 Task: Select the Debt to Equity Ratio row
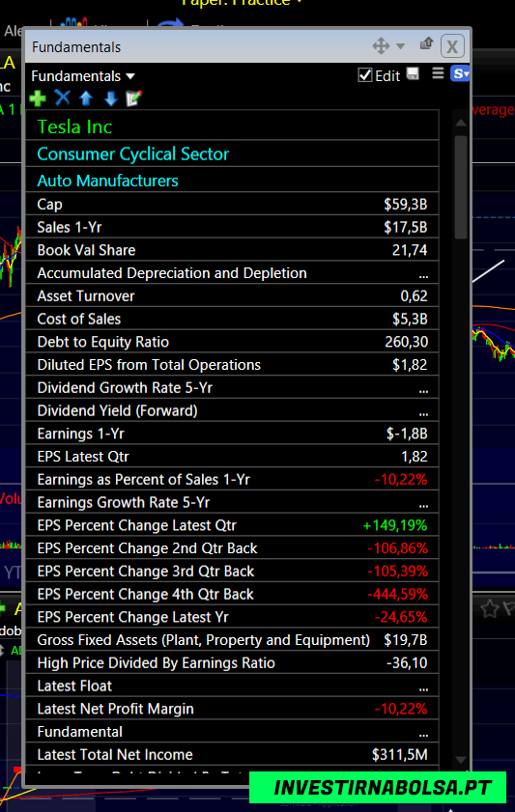click(x=232, y=342)
